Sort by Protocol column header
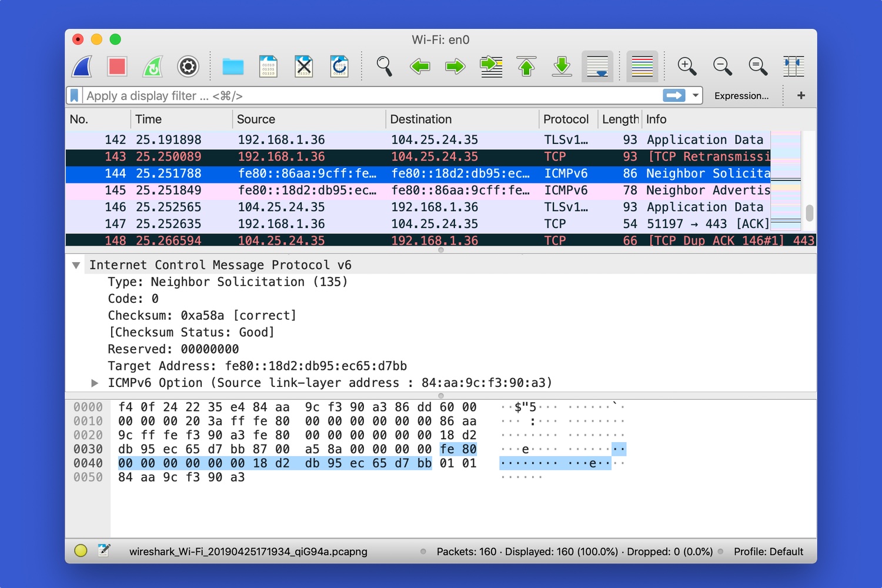The height and width of the screenshot is (588, 882). [569, 119]
